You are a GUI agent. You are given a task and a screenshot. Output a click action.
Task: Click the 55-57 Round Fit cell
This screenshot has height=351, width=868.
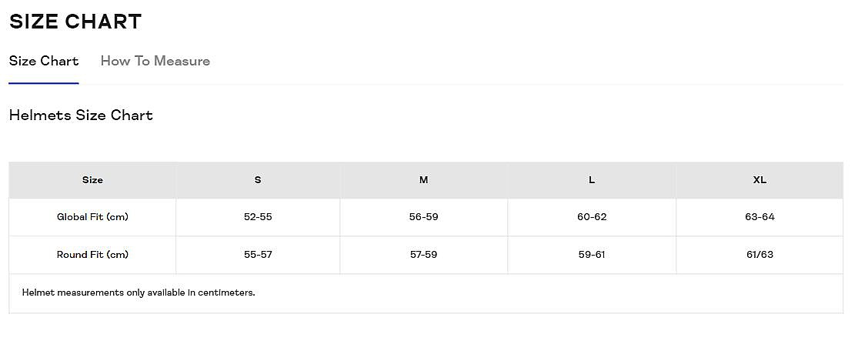pos(258,255)
